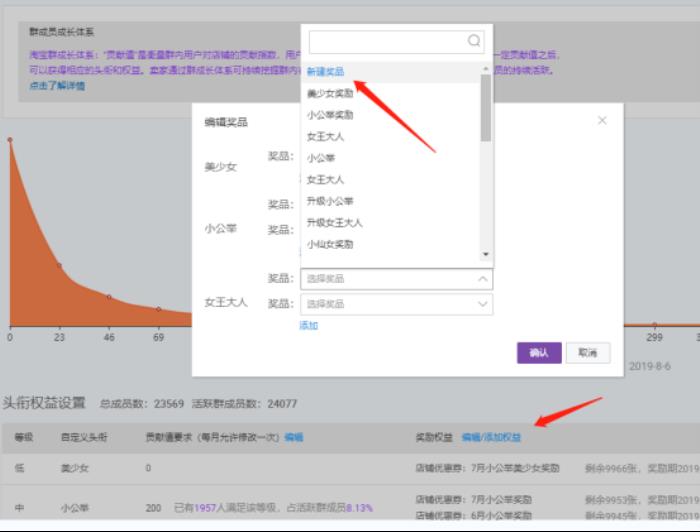Screen dimensions: 700x532
Task: Choose 升级女王大人 option
Action: [x=334, y=222]
